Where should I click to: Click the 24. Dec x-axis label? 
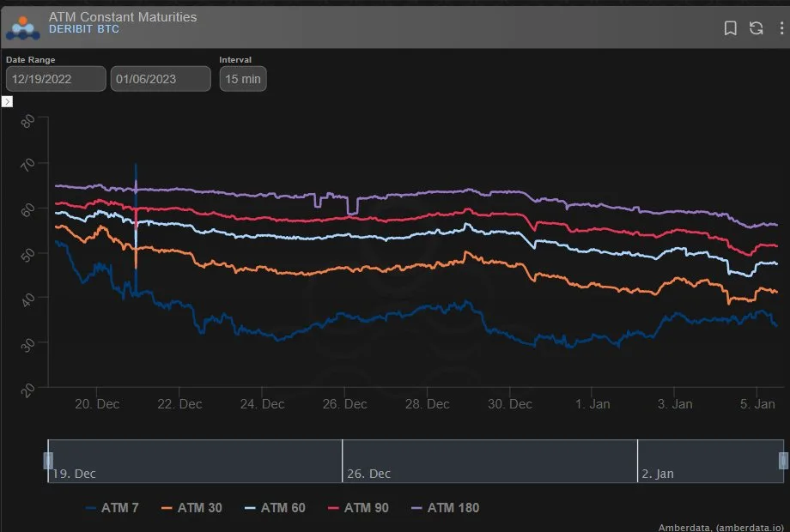pos(263,403)
